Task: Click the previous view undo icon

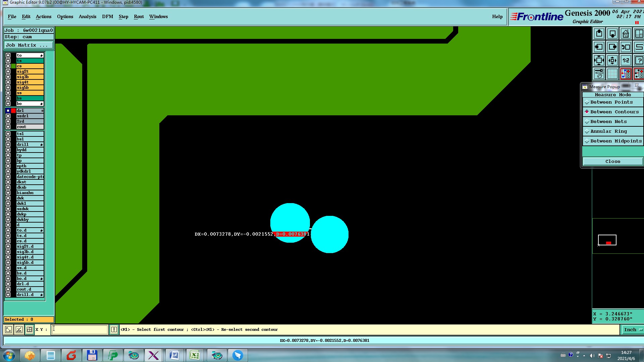Action: pyautogui.click(x=626, y=47)
